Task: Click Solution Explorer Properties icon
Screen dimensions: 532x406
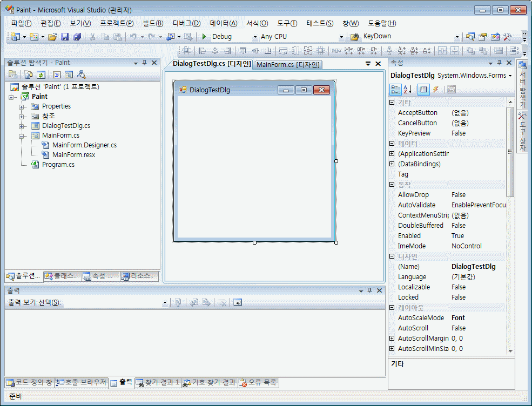Action: point(13,75)
